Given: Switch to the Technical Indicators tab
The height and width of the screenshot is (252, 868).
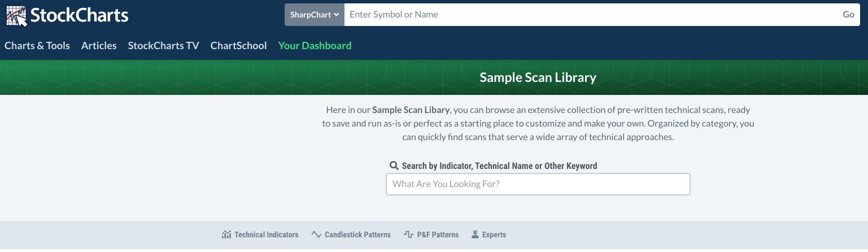Looking at the screenshot, I should click(x=266, y=234).
